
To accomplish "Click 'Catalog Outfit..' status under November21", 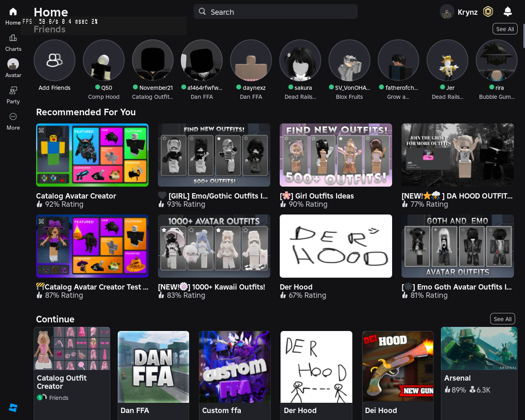I will click(x=153, y=97).
